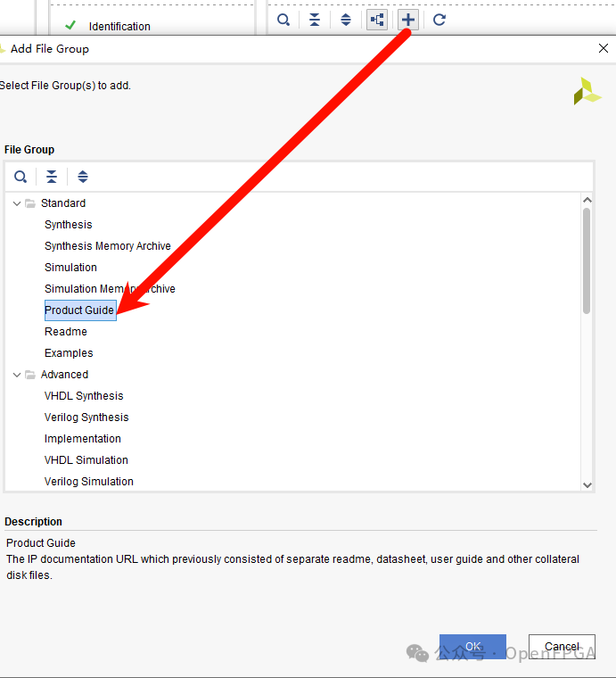Select VHDL Synthesis item
Screen dimensions: 616x678
[x=84, y=395]
